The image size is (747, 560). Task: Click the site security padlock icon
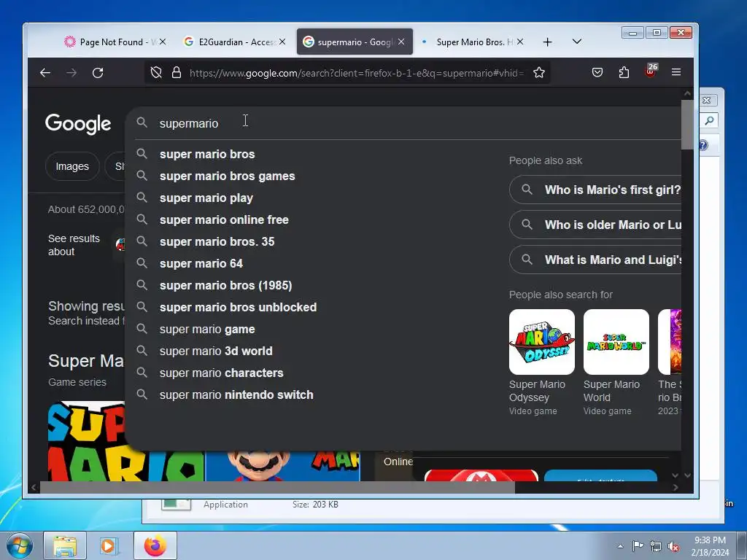177,72
